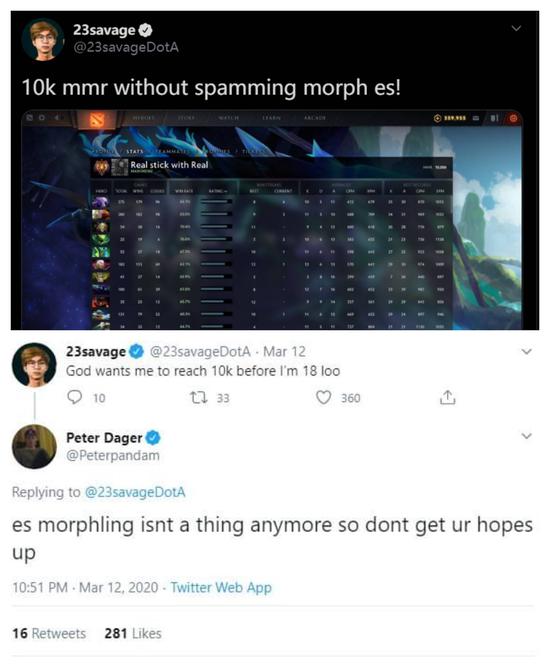View the 16 Retweets list

(49, 633)
